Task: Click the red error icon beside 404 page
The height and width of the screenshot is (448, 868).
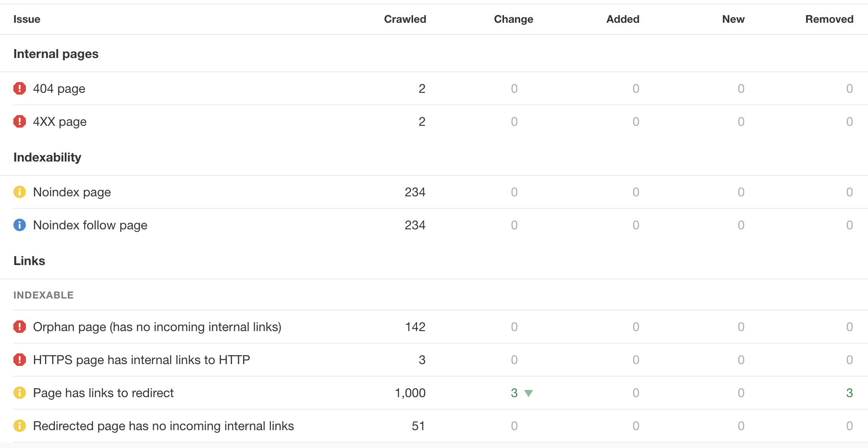Action: click(19, 88)
